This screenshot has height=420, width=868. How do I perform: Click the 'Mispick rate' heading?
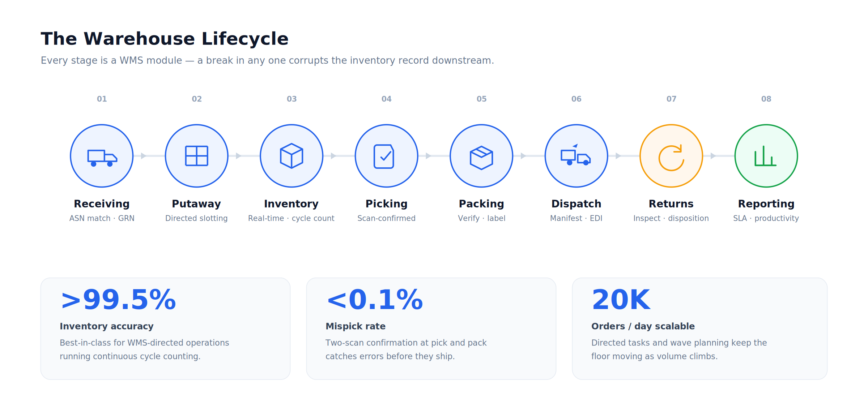pos(356,326)
